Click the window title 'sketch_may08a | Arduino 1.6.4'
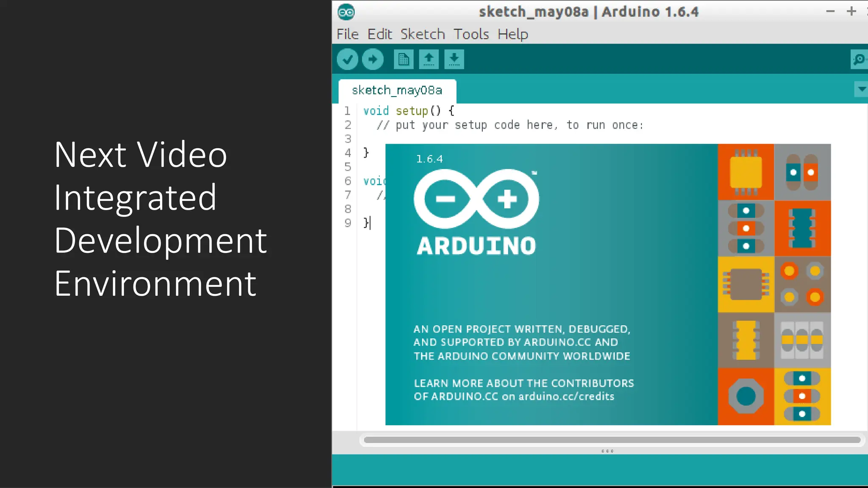The height and width of the screenshot is (488, 868). point(589,12)
